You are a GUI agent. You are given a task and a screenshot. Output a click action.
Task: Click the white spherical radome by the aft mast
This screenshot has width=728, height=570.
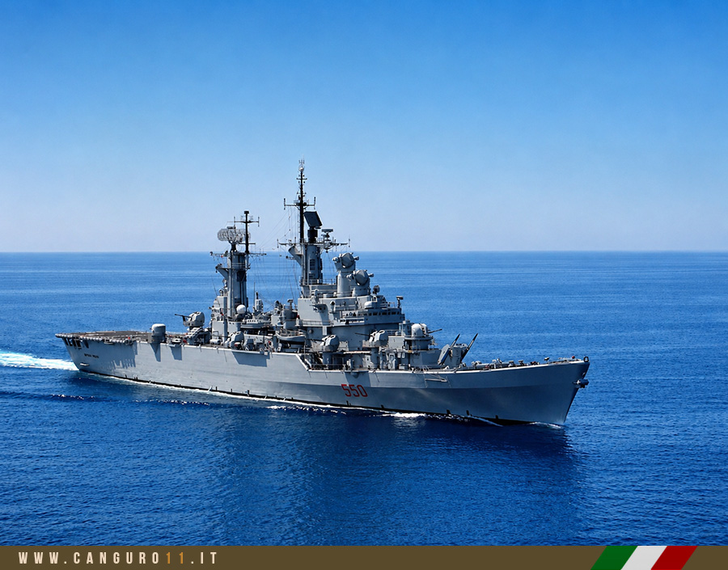click(x=241, y=310)
